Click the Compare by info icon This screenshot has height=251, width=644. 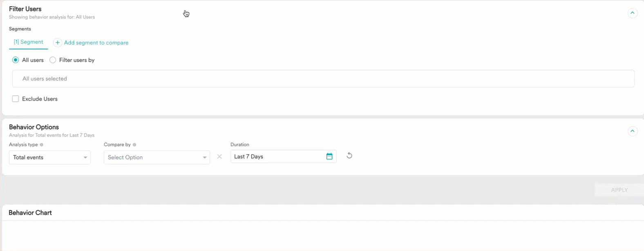(x=134, y=145)
